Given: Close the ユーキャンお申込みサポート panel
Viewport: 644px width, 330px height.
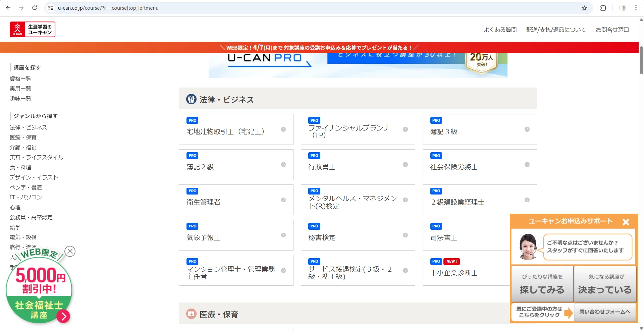Looking at the screenshot, I should coord(626,222).
